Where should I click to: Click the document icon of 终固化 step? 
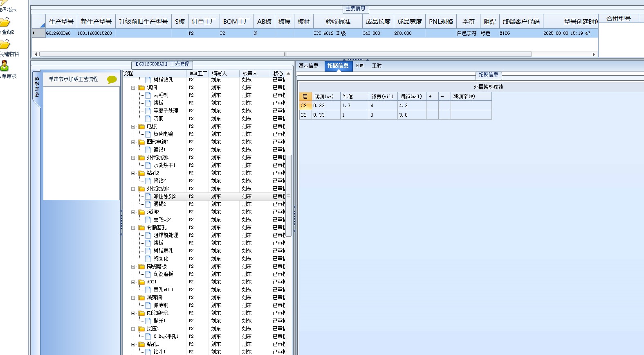(x=148, y=259)
